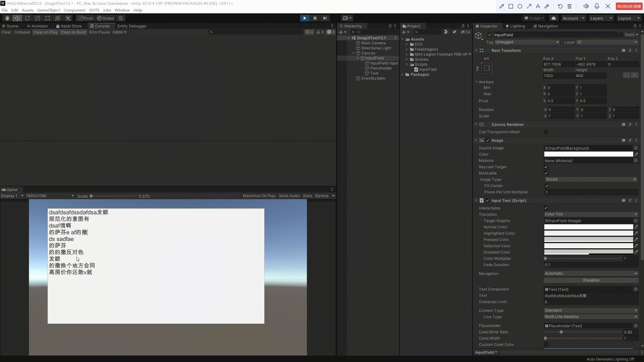Open Line Type dropdown
Screen dimensions: 644x362
591,317
